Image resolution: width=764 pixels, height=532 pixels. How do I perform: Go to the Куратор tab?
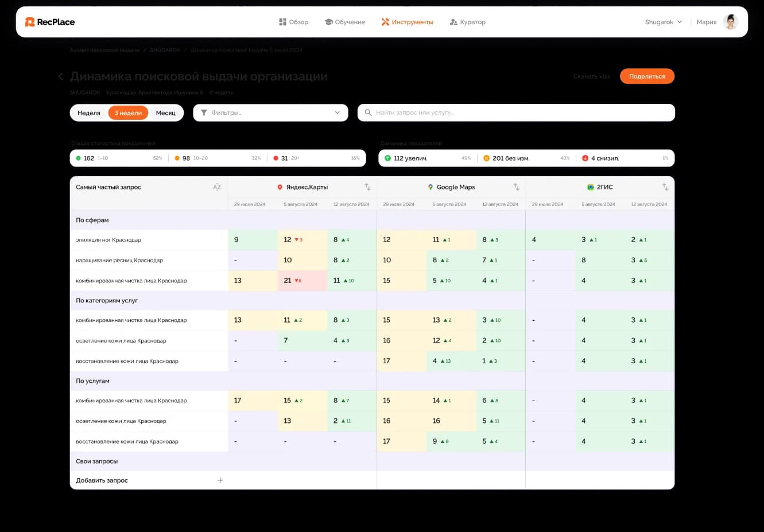tap(468, 22)
